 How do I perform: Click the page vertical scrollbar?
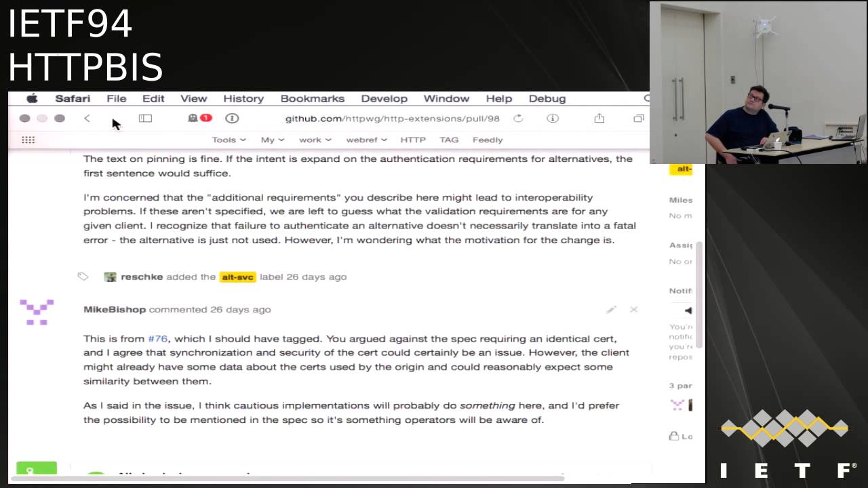[x=699, y=295]
